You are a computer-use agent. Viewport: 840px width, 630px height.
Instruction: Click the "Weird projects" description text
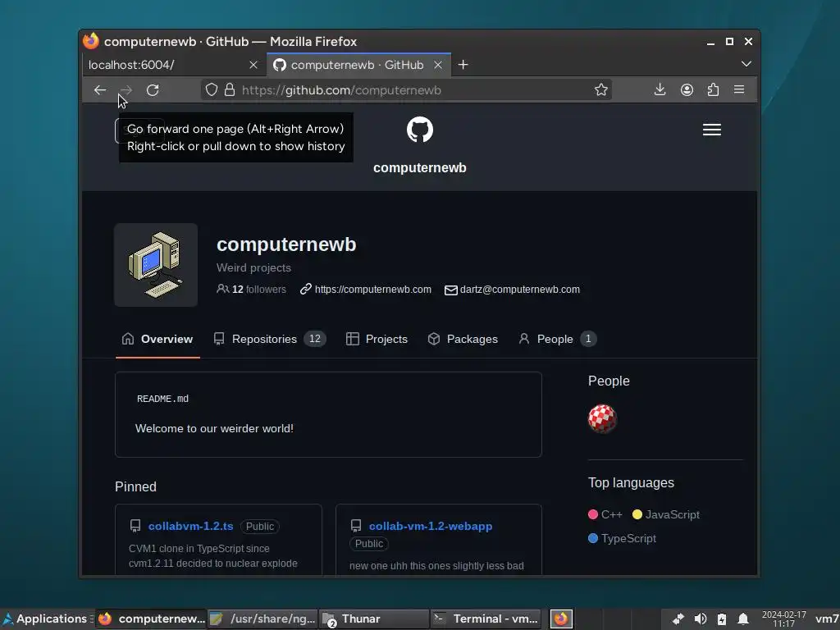(254, 268)
